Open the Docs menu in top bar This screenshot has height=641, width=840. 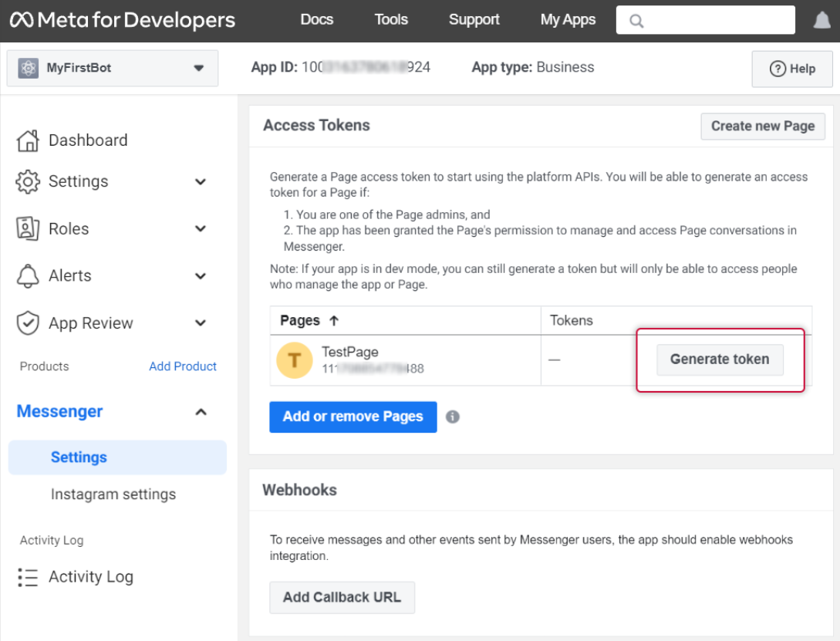click(x=316, y=20)
